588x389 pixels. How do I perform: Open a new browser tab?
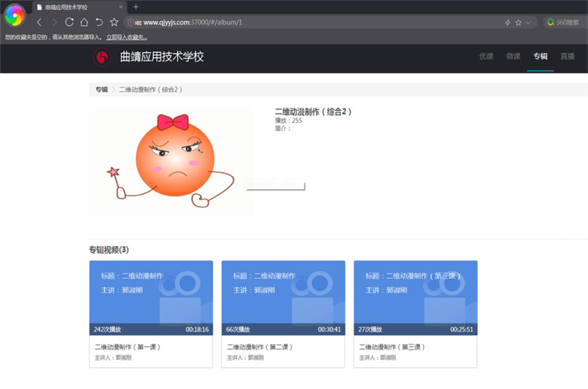tap(136, 7)
